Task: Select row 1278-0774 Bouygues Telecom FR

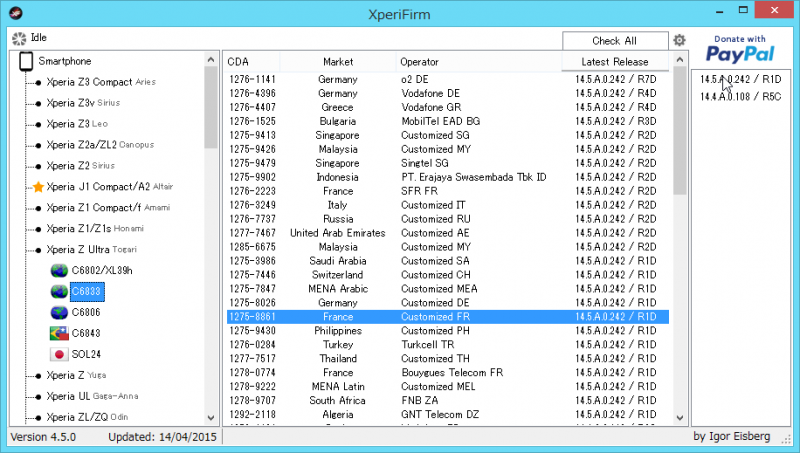Action: (447, 372)
